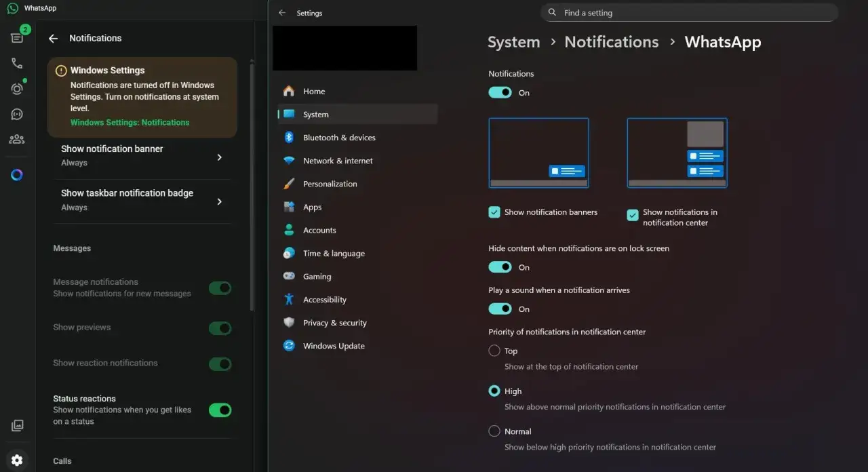Click the notification center preview thumbnail

pyautogui.click(x=677, y=153)
